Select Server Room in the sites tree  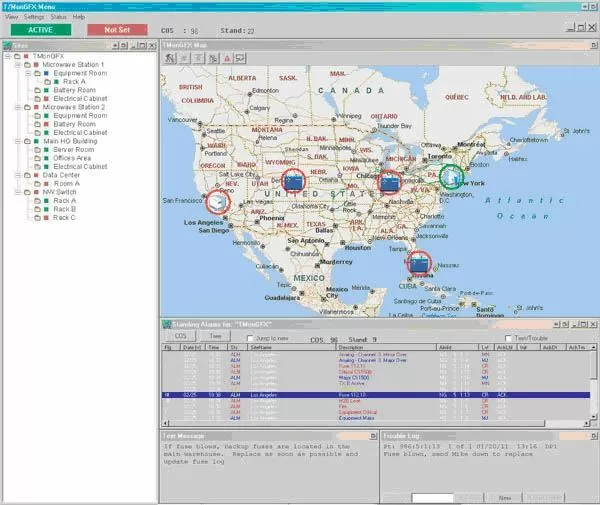(73, 149)
